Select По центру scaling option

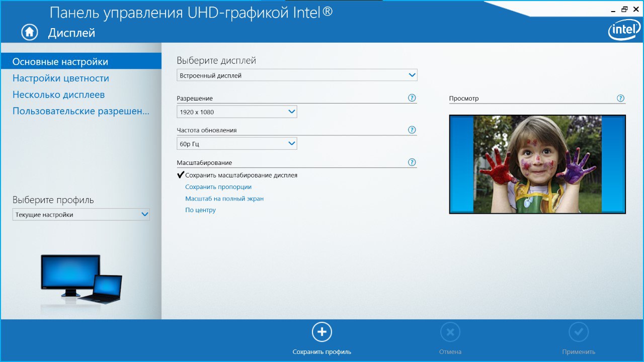200,210
